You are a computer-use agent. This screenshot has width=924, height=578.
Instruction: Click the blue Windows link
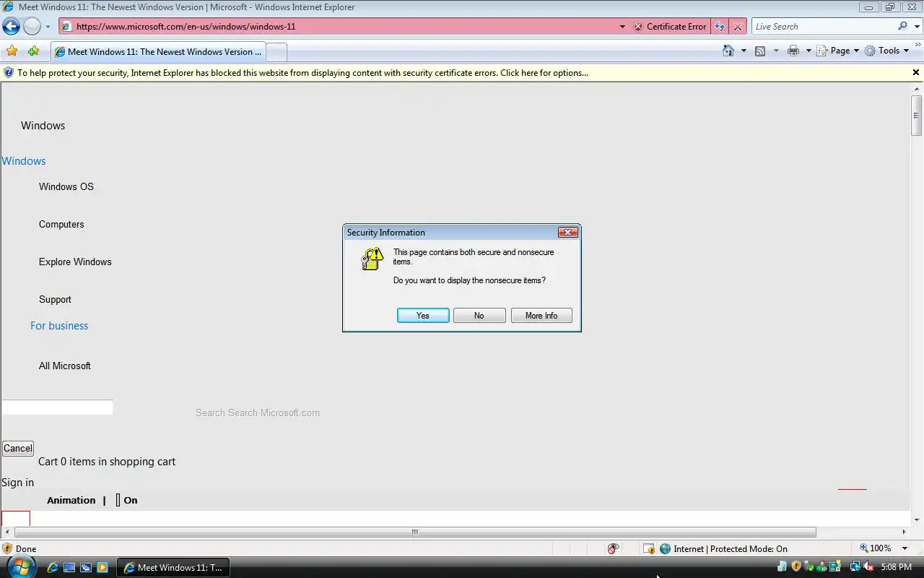coord(24,161)
